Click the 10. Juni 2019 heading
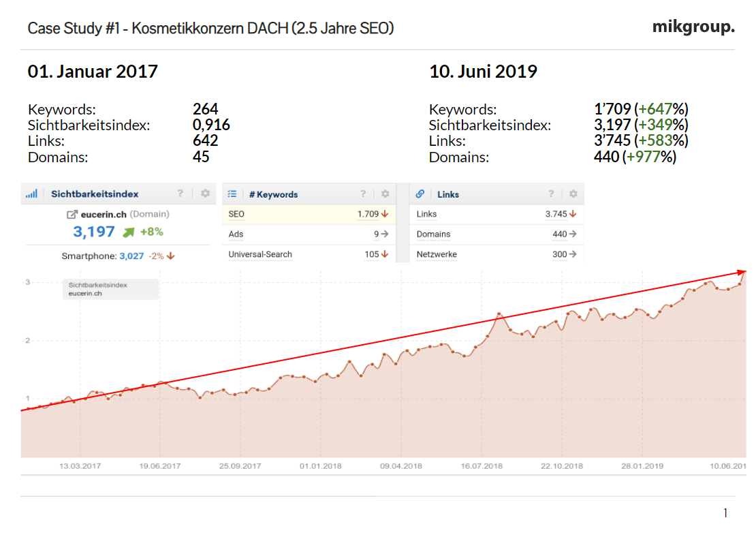 [x=483, y=72]
